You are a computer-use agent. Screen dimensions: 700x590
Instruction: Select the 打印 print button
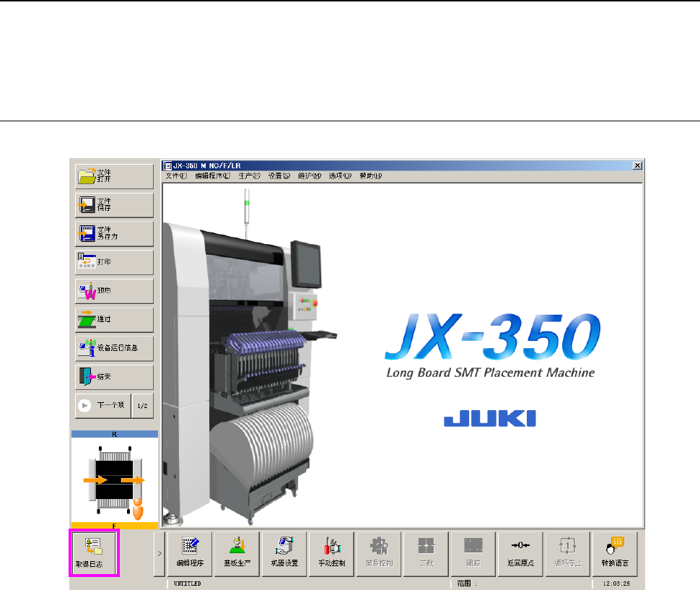click(114, 262)
